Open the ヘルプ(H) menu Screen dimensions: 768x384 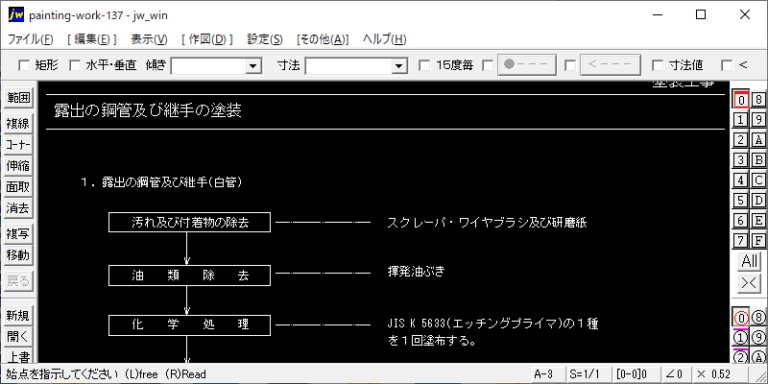coord(384,39)
